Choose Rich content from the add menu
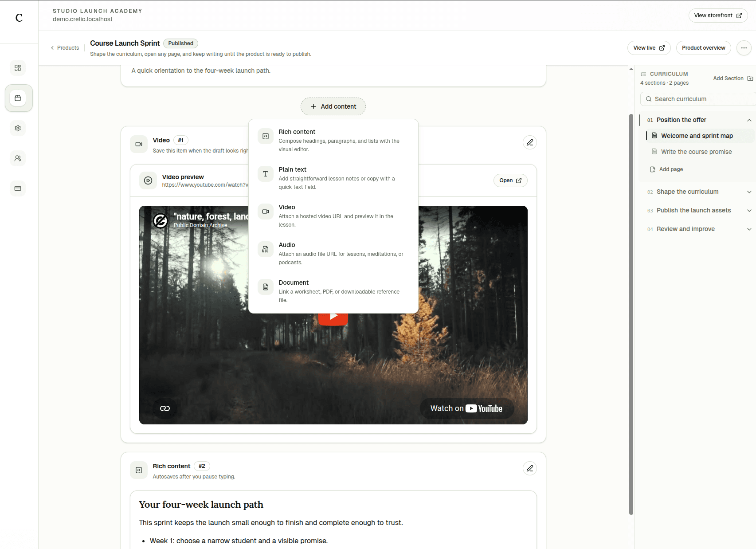Image resolution: width=756 pixels, height=549 pixels. (x=333, y=140)
